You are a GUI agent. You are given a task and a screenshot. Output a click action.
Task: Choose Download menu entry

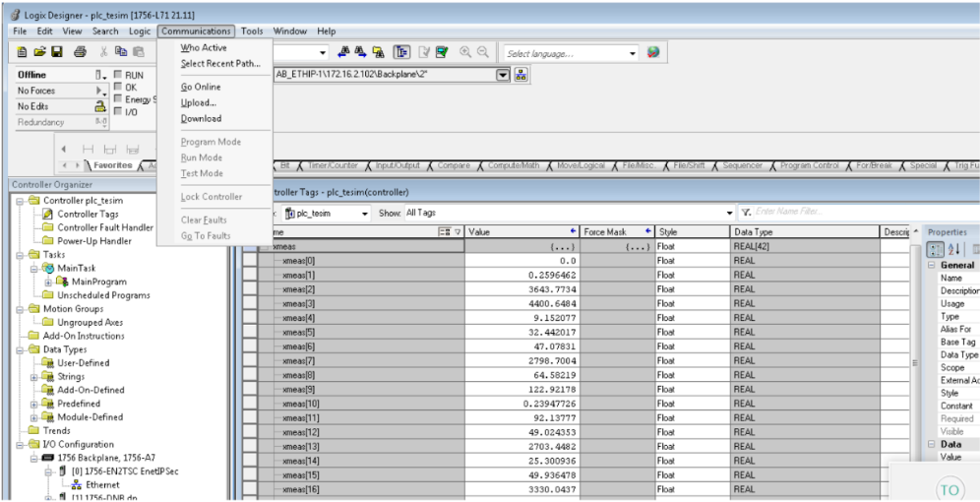pyautogui.click(x=202, y=118)
